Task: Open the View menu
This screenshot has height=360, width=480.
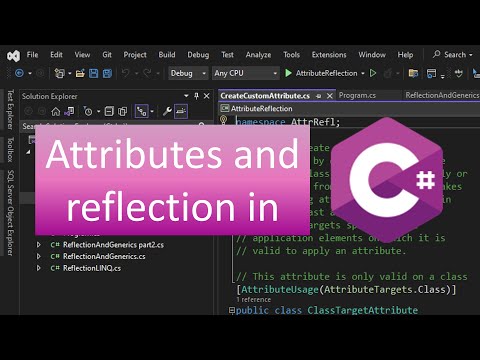Action: [x=82, y=55]
